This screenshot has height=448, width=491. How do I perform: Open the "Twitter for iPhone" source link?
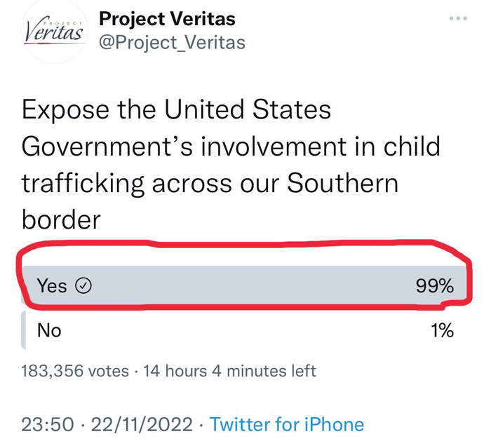point(287,424)
